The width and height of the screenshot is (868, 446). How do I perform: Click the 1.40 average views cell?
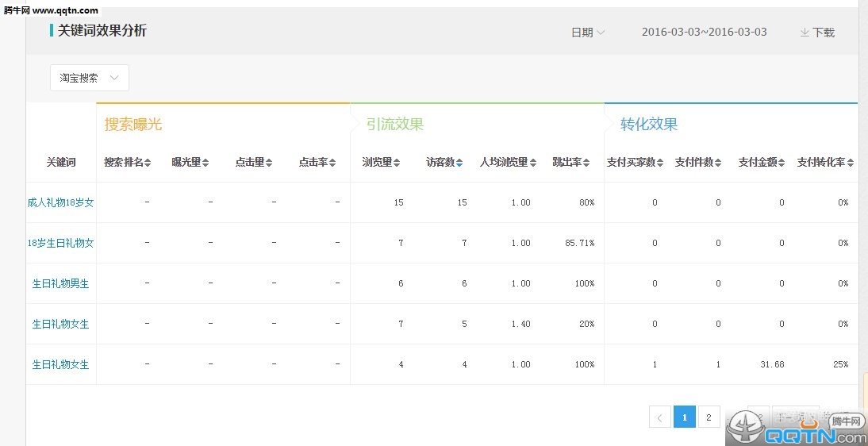pos(520,324)
